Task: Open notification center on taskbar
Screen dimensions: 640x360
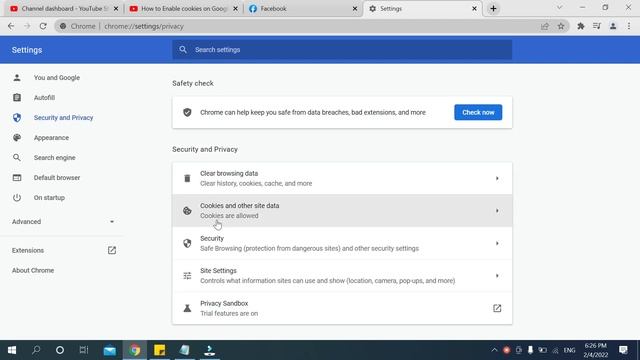Action: point(623,350)
